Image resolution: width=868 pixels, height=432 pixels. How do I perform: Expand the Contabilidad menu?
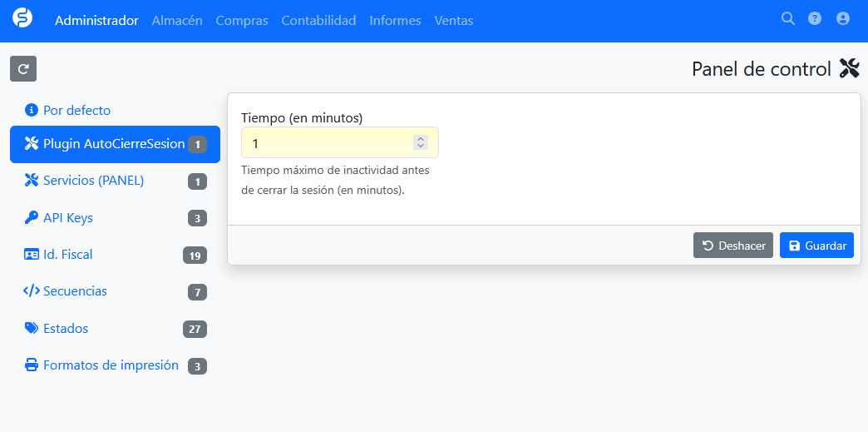point(318,21)
